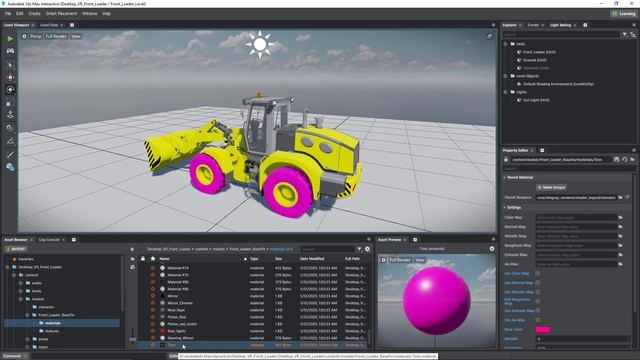Viewport: 640px width, 360px height.
Task: Click the bottom brush icon in the left toolbar
Action: coord(10,167)
